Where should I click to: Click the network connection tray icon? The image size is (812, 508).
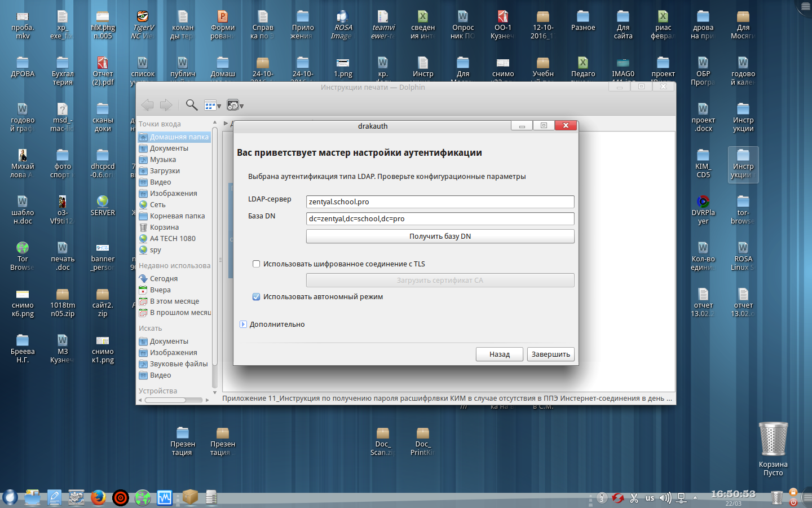tap(681, 498)
